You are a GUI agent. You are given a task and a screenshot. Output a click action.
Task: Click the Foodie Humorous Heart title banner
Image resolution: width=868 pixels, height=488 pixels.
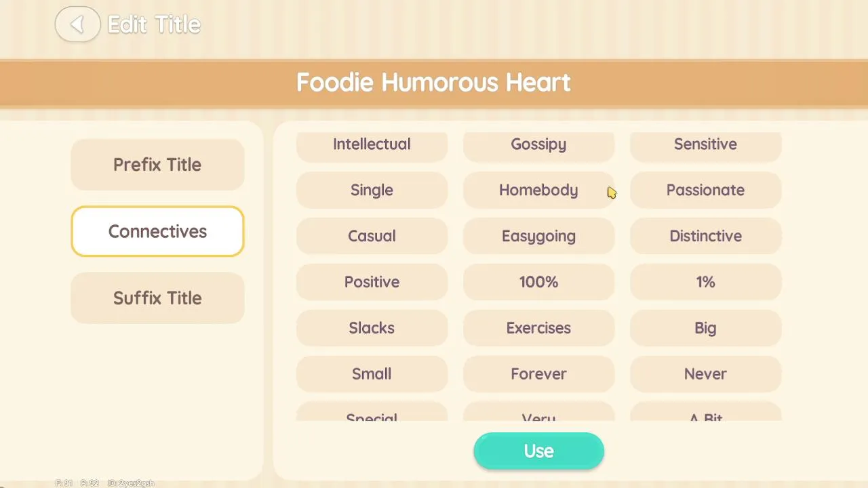pyautogui.click(x=434, y=83)
